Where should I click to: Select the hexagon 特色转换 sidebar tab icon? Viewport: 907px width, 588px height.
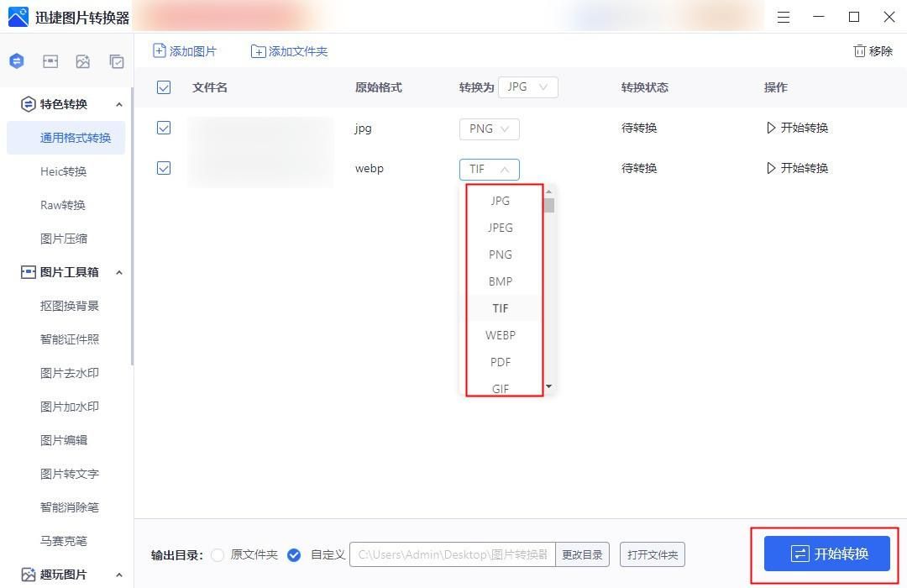[17, 60]
